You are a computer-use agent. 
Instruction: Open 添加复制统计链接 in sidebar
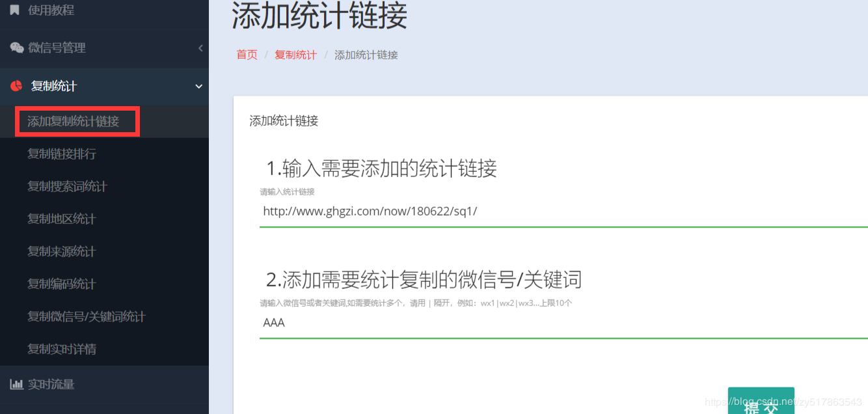click(74, 121)
